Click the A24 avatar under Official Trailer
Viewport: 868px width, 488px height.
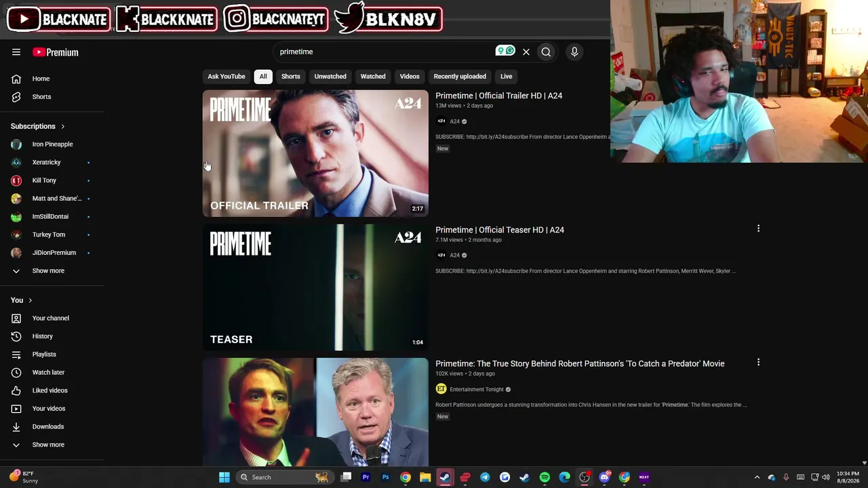click(x=441, y=121)
